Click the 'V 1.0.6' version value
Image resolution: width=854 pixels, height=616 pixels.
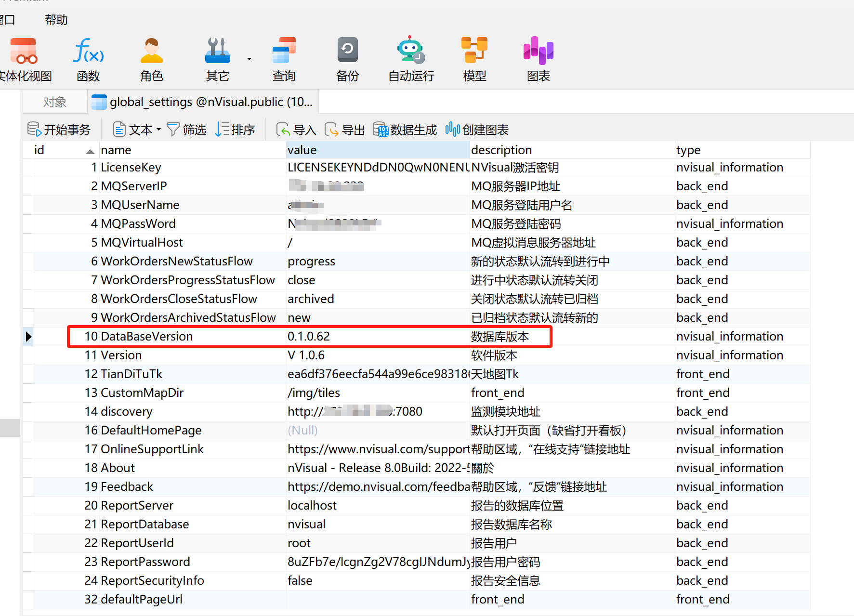378,355
